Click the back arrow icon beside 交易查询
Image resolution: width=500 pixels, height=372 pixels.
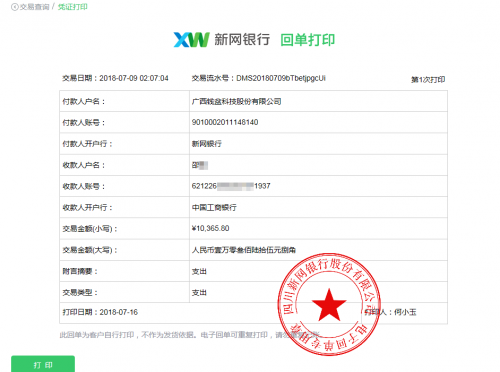(x=15, y=7)
